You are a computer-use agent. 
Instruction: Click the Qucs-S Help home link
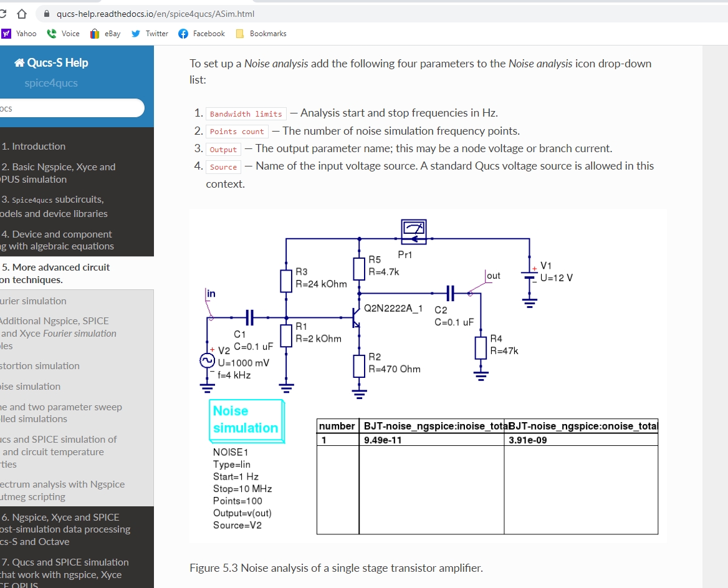click(x=51, y=63)
